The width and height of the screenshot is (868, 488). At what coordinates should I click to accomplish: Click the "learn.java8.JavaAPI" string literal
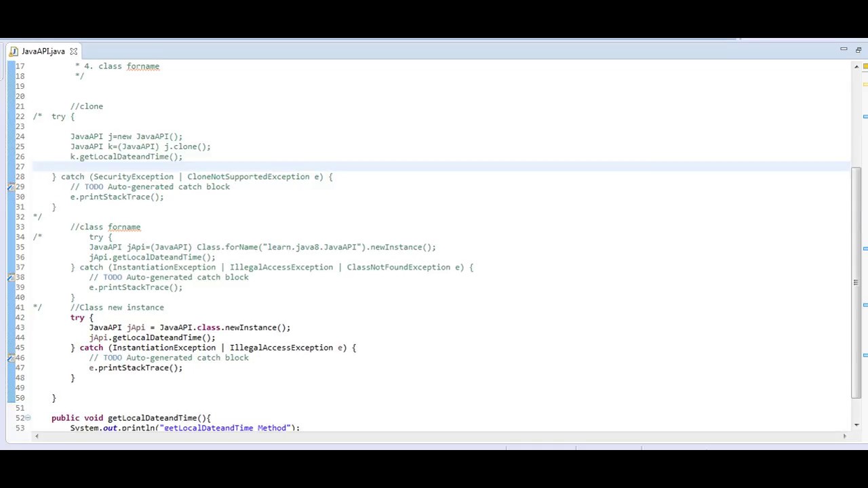pyautogui.click(x=312, y=247)
